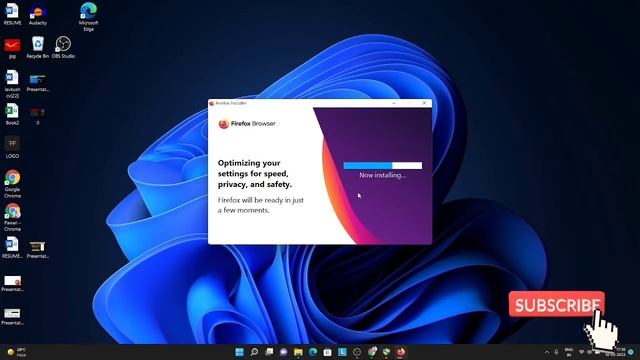Select the Google Chrome desktop shortcut
Image resolution: width=640 pixels, height=360 pixels.
[12, 184]
